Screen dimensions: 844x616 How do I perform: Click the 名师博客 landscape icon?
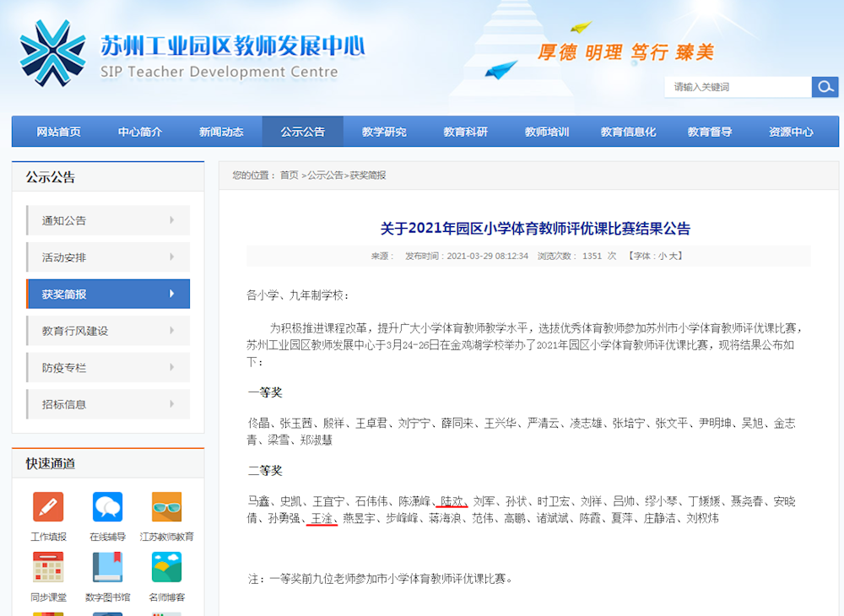click(166, 568)
